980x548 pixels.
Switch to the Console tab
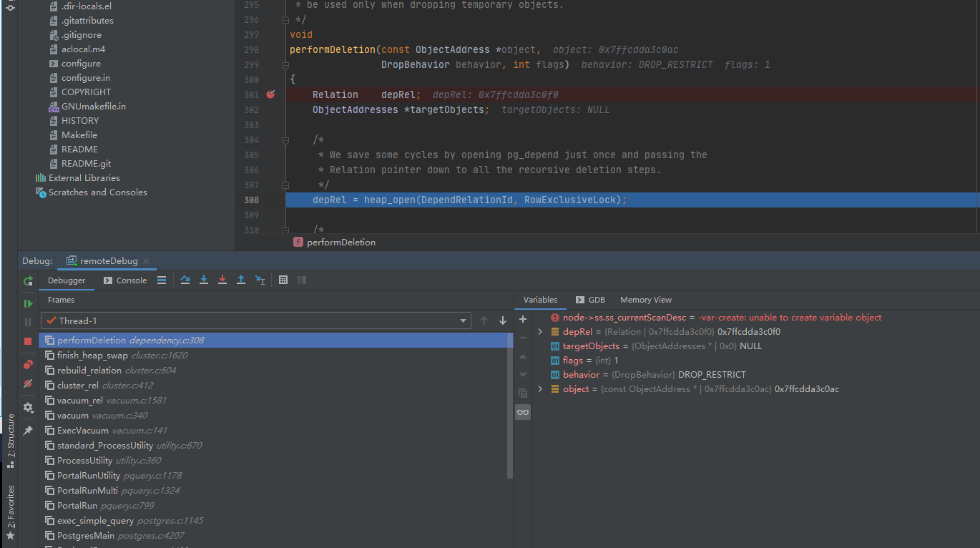(x=125, y=280)
